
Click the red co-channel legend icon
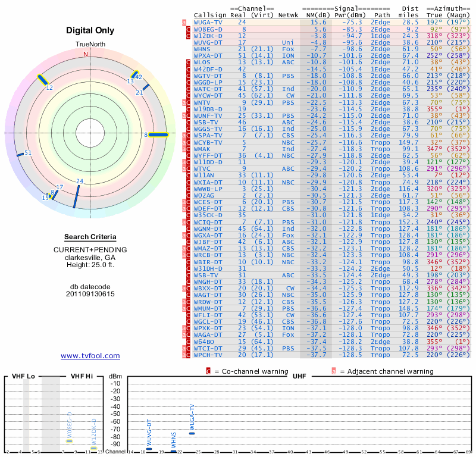[x=208, y=371]
